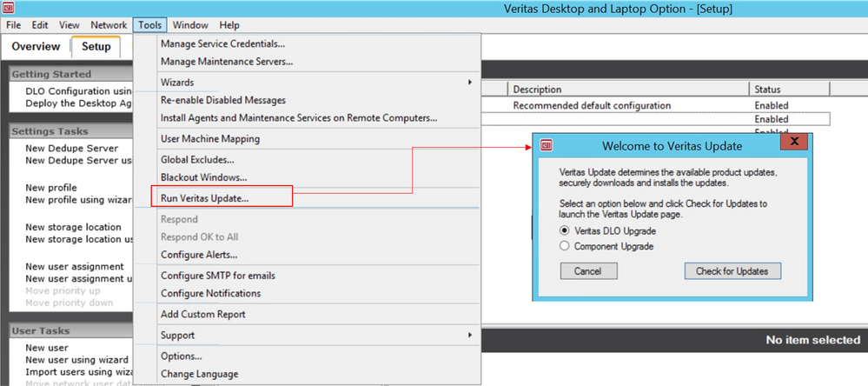Select Add Custom Report entry
868x386 pixels.
coord(202,314)
